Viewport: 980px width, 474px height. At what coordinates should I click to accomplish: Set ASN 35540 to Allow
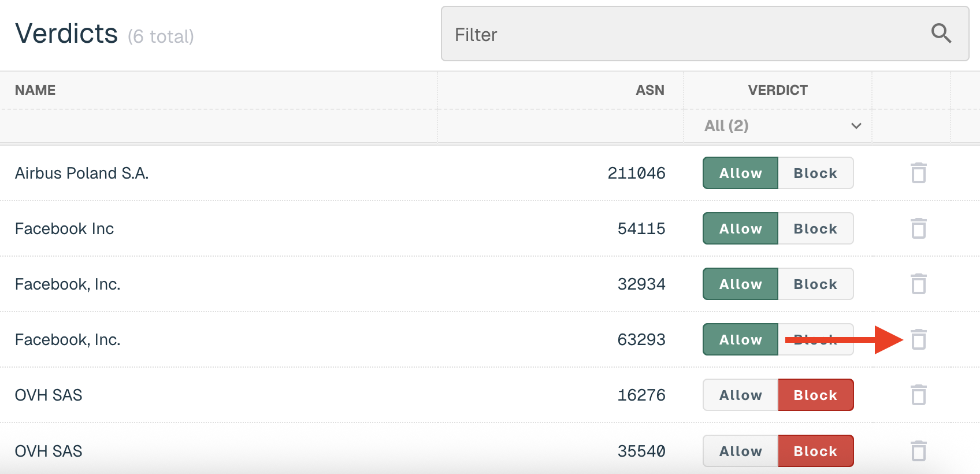(x=741, y=451)
